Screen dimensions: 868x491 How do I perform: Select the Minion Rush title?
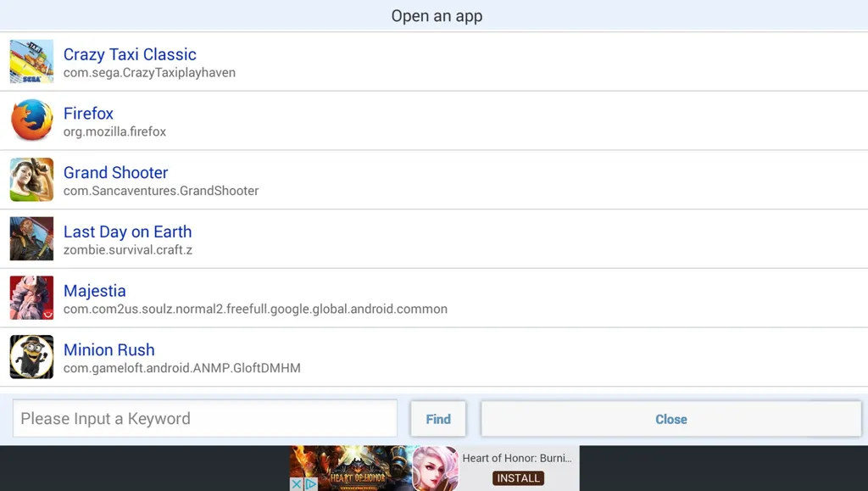tap(109, 350)
